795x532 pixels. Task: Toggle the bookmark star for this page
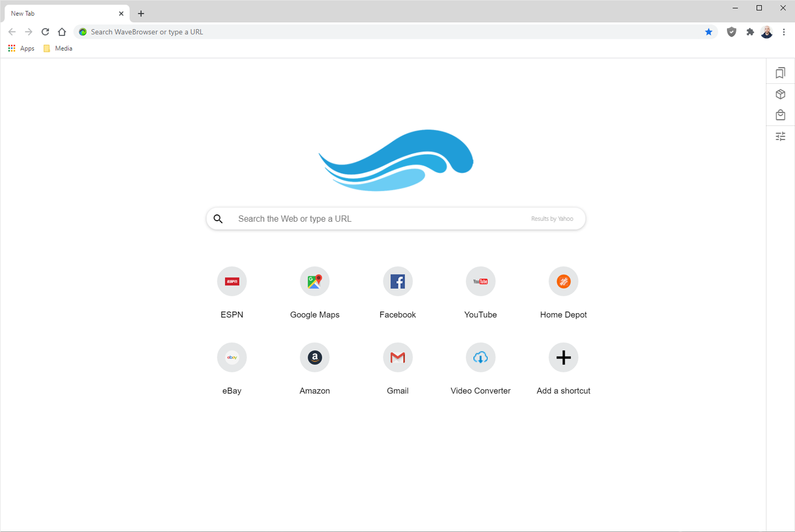coord(708,32)
